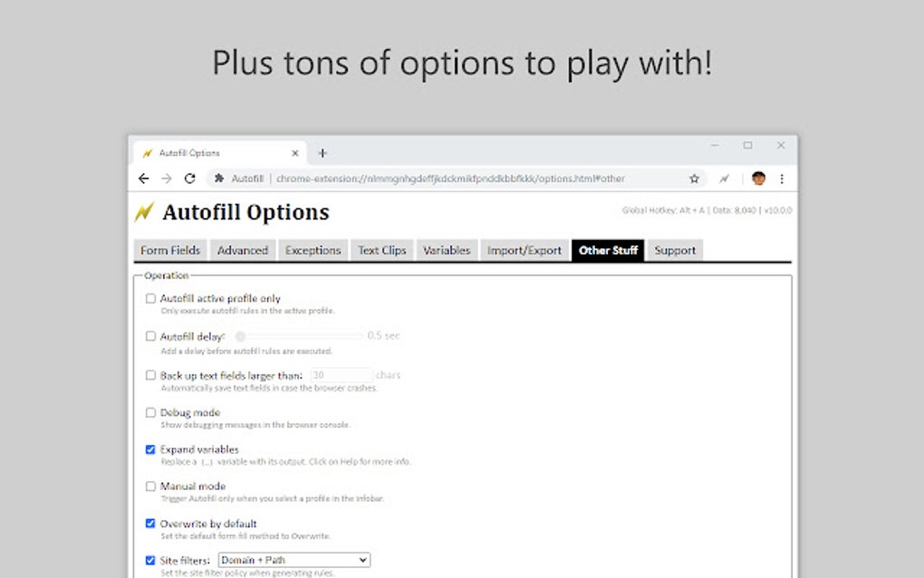Viewport: 924px width, 578px height.
Task: Click 'Set the default form fill method' text
Action: tap(245, 536)
